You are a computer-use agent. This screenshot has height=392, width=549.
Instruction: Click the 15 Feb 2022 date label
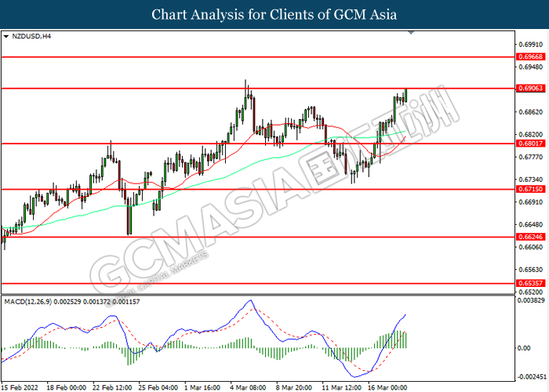pyautogui.click(x=20, y=387)
